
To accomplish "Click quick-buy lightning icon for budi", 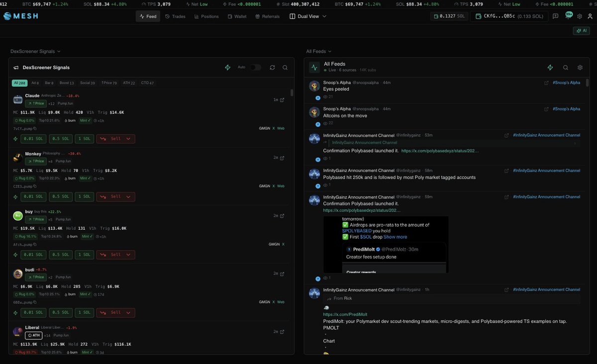I will 16,312.
